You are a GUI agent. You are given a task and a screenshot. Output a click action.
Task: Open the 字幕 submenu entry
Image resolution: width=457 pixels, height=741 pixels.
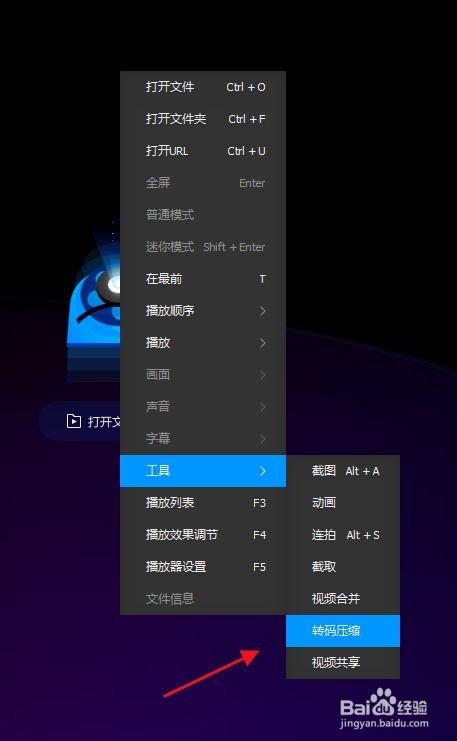coord(203,439)
